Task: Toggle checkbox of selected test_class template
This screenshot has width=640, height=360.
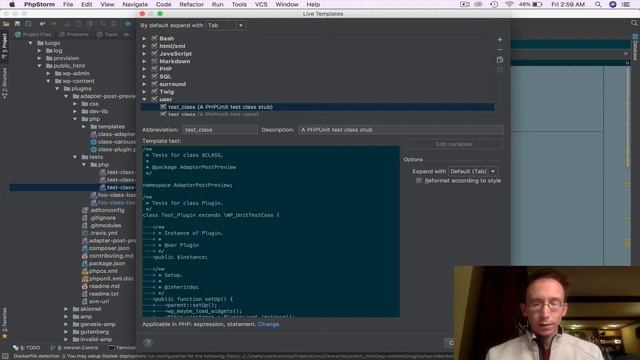Action: (x=163, y=107)
